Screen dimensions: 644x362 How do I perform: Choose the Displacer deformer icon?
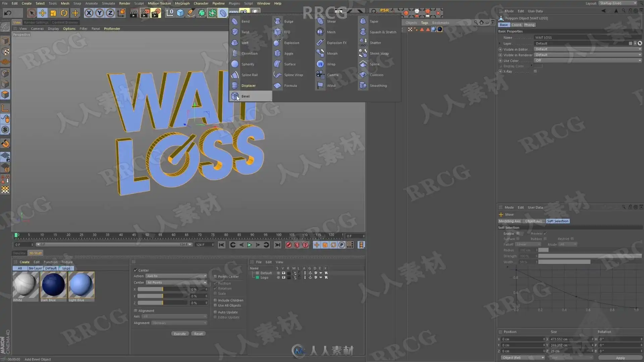235,85
